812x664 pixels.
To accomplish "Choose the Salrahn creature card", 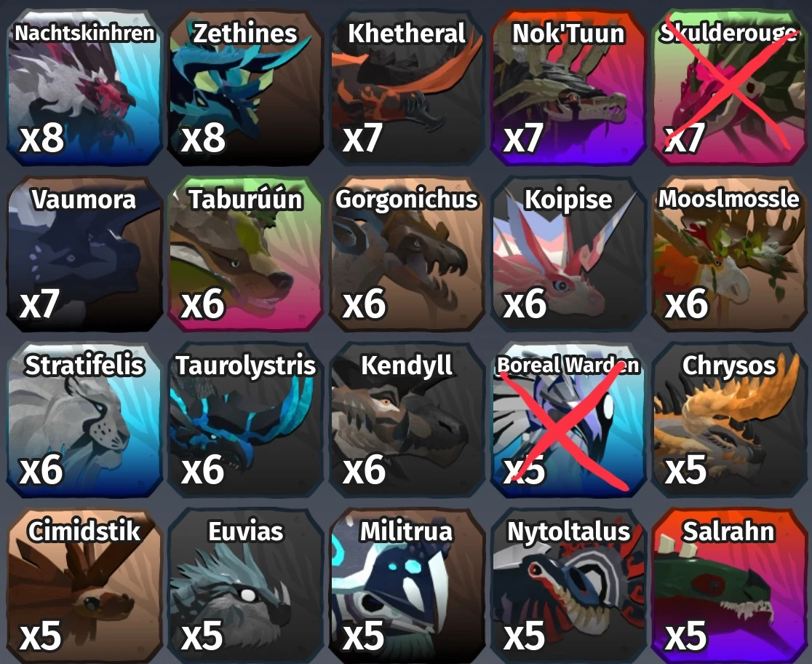I will pyautogui.click(x=730, y=585).
